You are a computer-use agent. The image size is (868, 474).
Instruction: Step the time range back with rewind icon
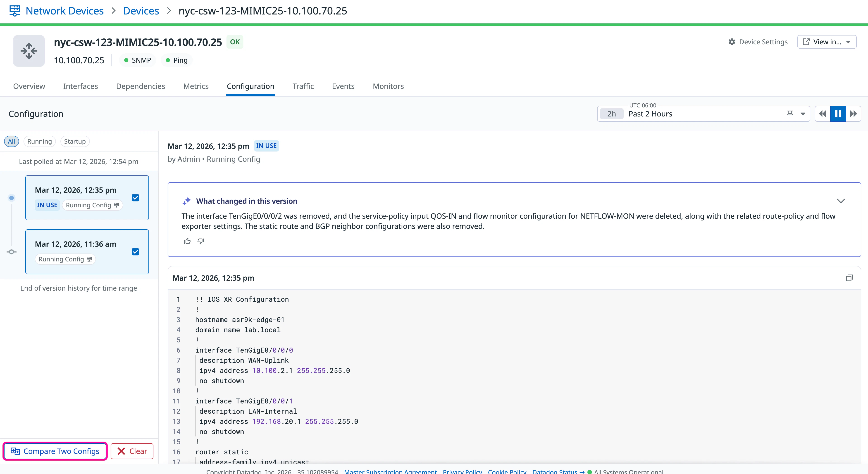click(x=823, y=114)
